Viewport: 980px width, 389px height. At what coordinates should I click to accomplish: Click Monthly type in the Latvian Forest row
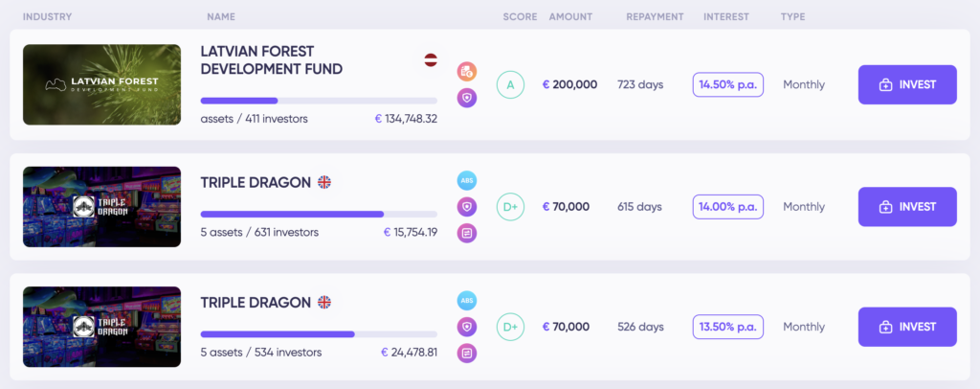[804, 84]
